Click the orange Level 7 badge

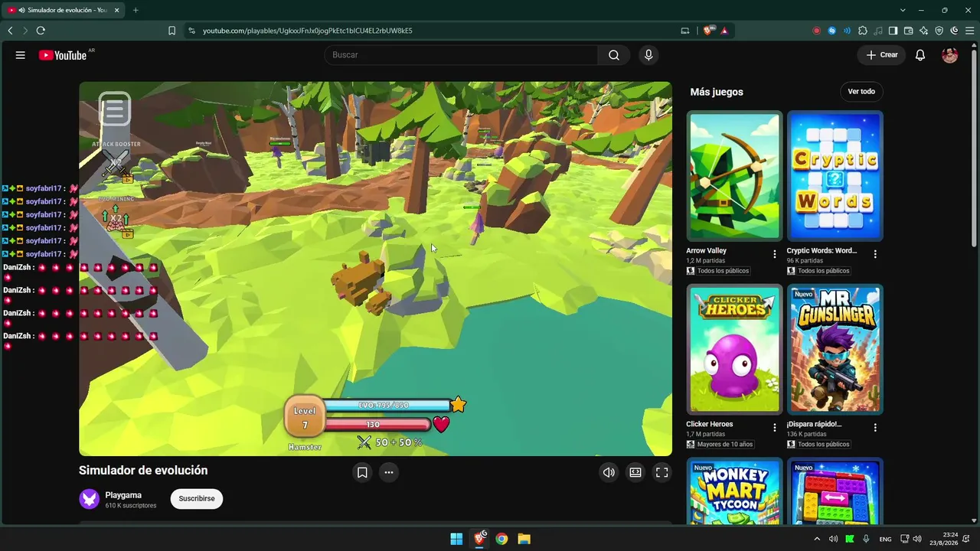point(305,418)
